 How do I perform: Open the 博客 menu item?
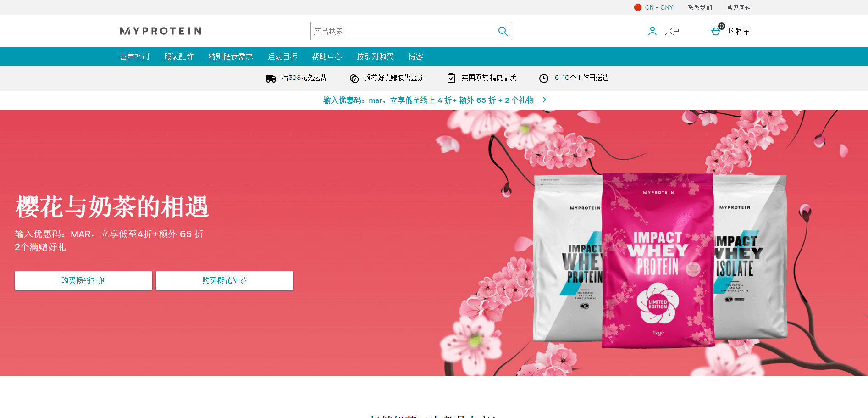point(416,56)
